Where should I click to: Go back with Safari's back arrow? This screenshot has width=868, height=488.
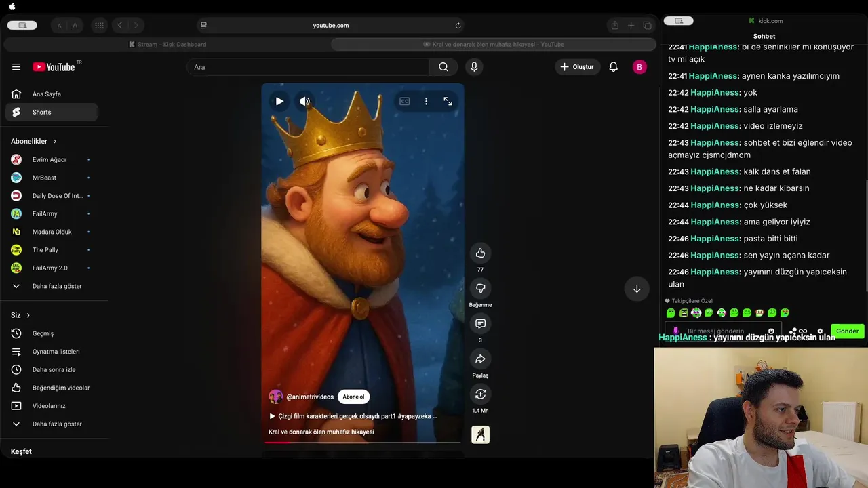click(120, 26)
